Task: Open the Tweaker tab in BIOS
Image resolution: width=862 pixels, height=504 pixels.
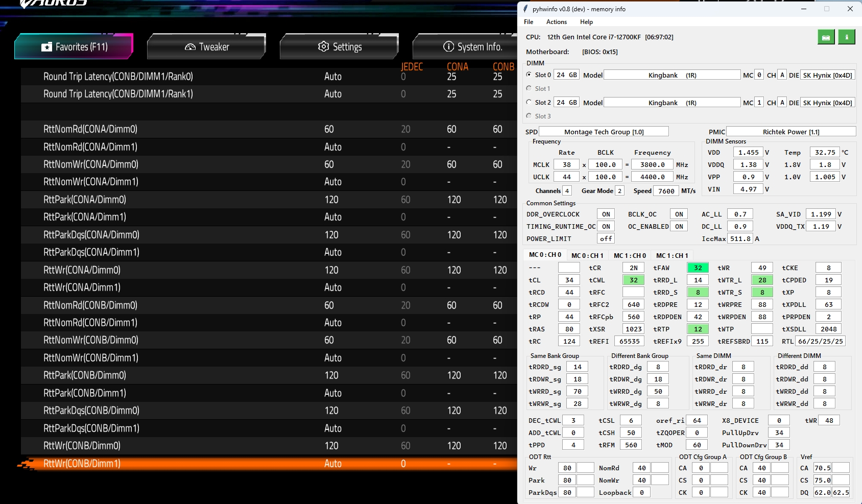Action: 206,46
